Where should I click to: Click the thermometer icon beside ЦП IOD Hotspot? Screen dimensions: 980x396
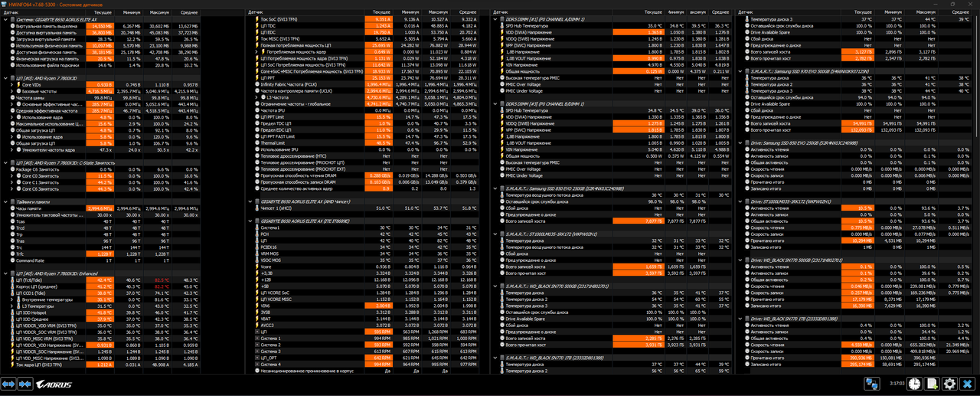(x=11, y=313)
